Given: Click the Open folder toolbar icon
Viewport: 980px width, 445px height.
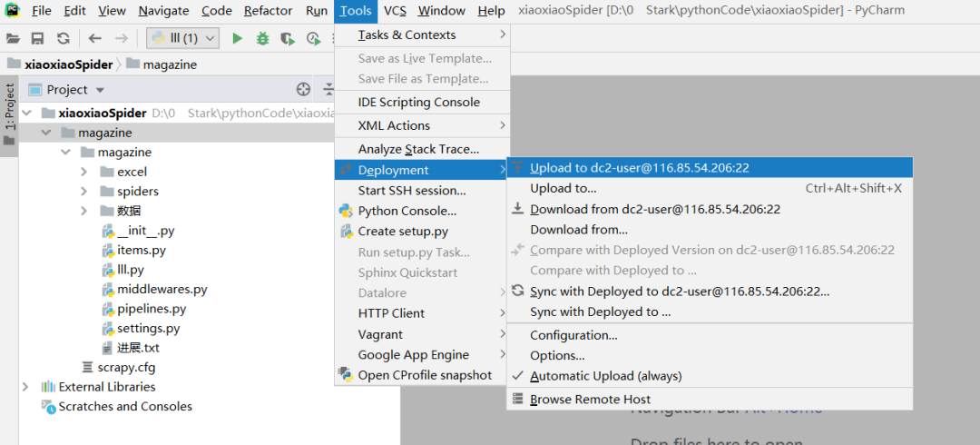Looking at the screenshot, I should [13, 38].
